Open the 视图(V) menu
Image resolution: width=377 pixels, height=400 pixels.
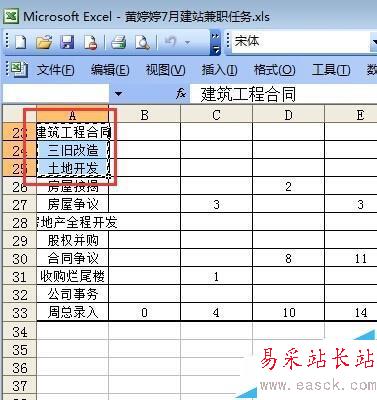coord(165,70)
